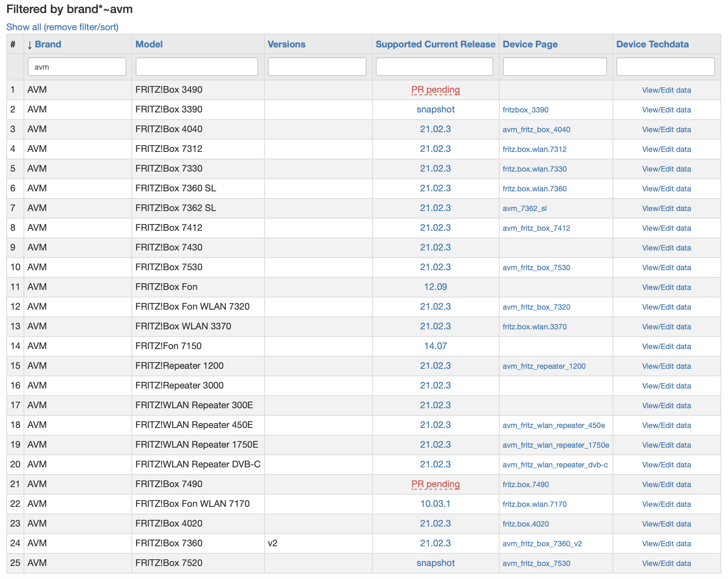Open 21.02.3 release for FRITZ!Box 4040
Image resolution: width=728 pixels, height=579 pixels.
pos(435,129)
